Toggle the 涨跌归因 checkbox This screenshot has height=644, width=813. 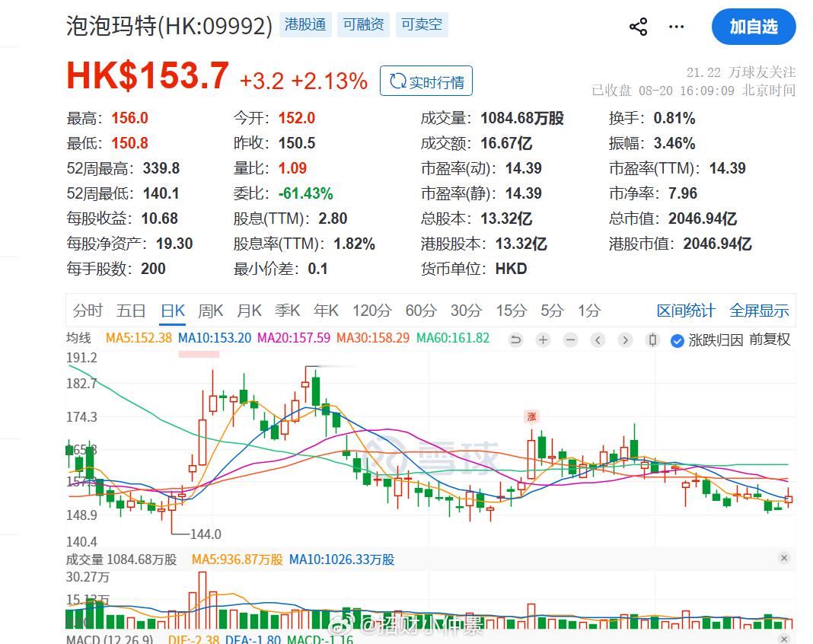click(x=677, y=341)
